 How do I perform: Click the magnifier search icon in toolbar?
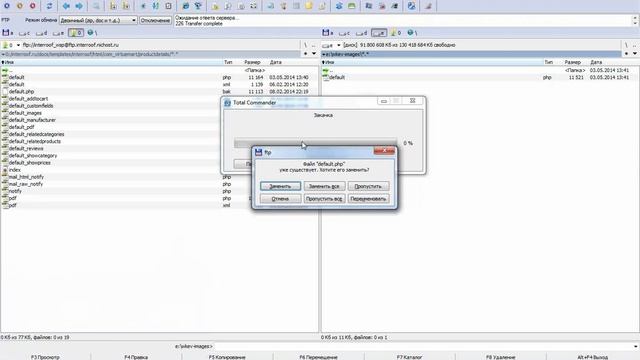click(96, 6)
